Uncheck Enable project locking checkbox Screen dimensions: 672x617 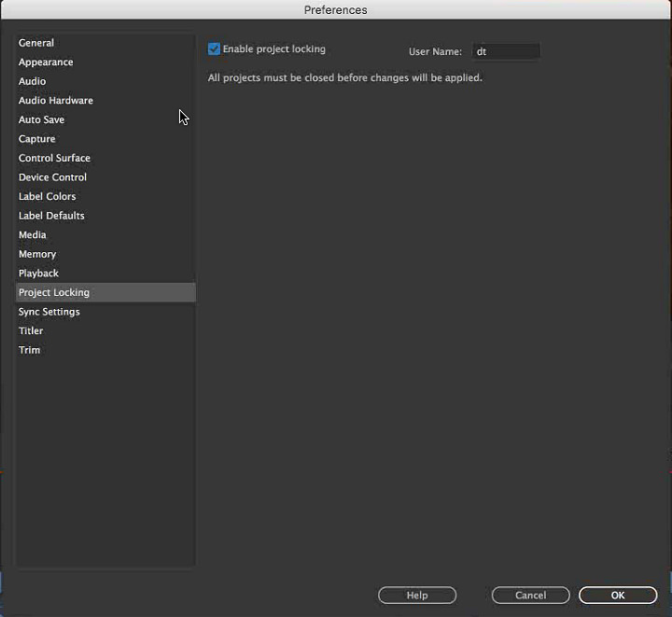click(x=214, y=49)
